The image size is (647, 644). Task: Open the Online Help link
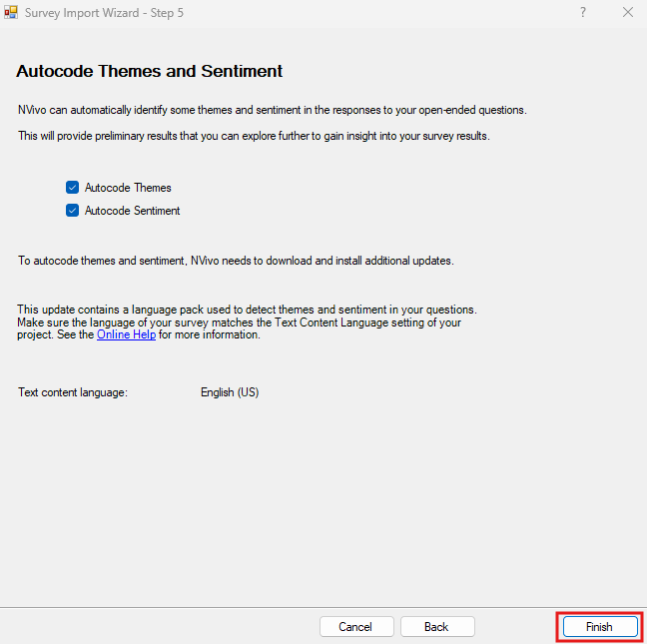126,334
